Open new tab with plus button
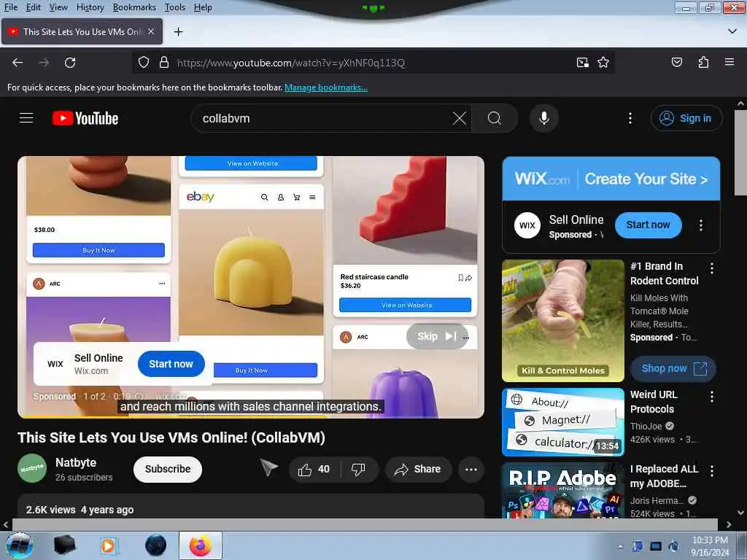Viewport: 747px width, 560px height. pos(179,32)
